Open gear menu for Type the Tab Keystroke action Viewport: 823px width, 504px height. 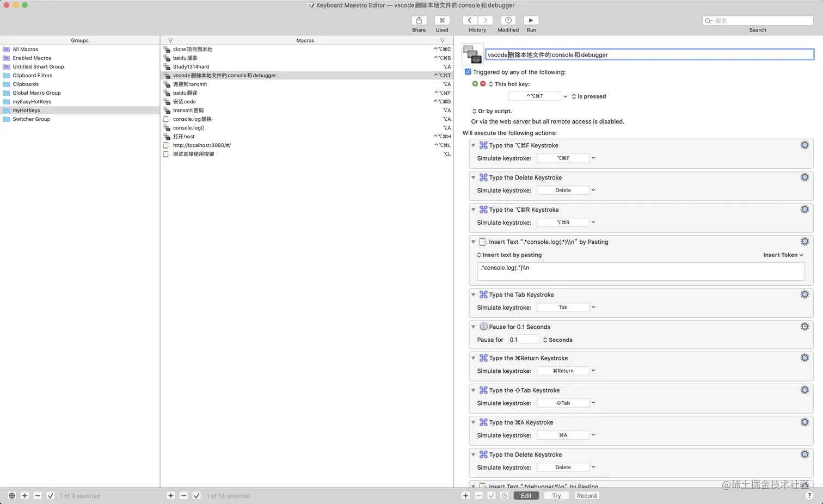coord(804,294)
